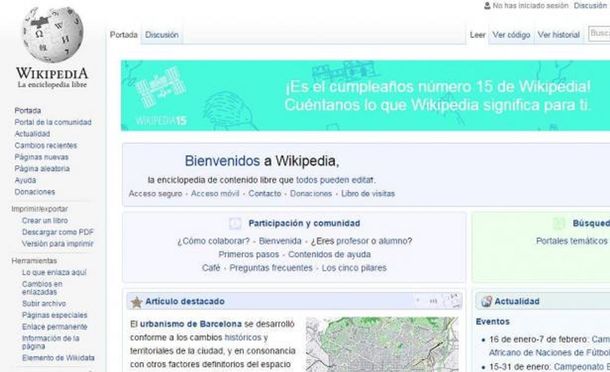Click the Bienvenidos heading link
This screenshot has width=610, height=372.
point(222,161)
